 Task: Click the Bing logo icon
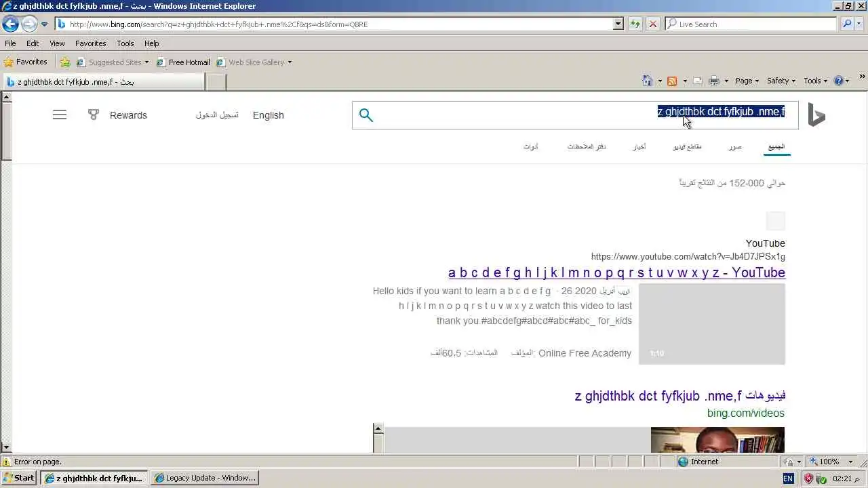pos(816,115)
